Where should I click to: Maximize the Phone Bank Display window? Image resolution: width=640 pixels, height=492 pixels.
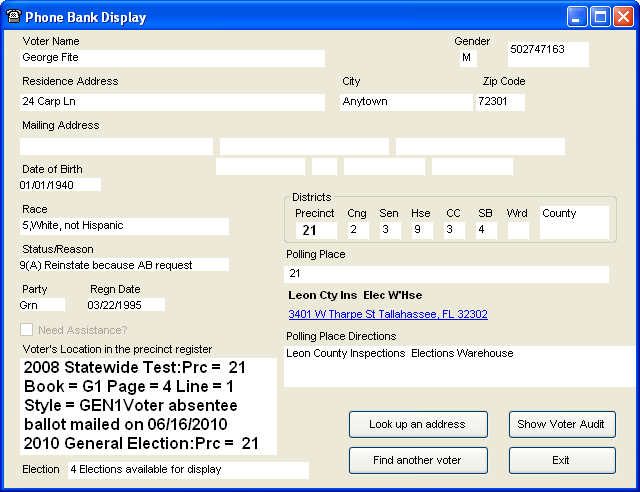600,17
